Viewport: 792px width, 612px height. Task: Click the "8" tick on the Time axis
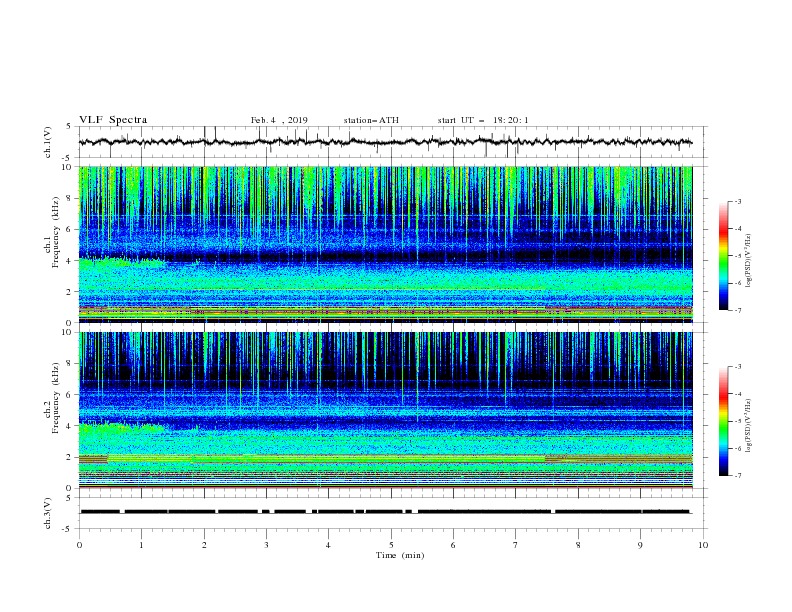coord(578,545)
